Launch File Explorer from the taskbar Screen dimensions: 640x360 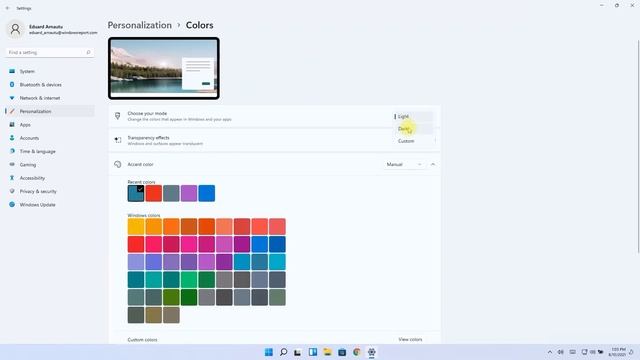coord(327,352)
